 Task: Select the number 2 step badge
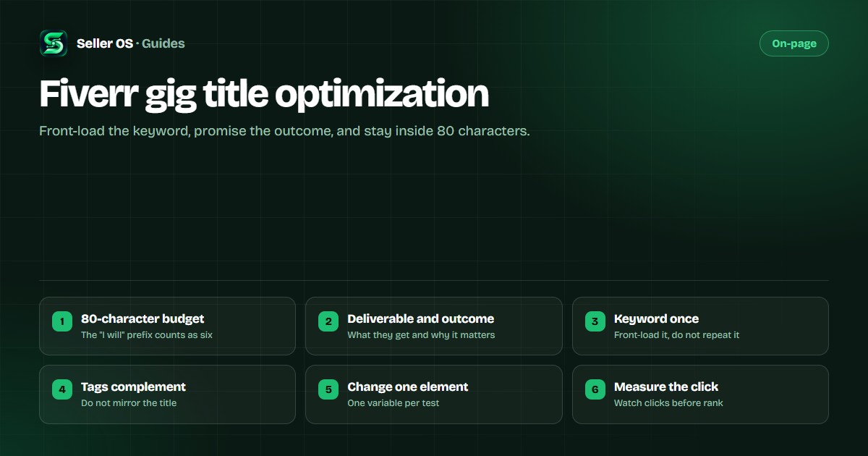(328, 321)
